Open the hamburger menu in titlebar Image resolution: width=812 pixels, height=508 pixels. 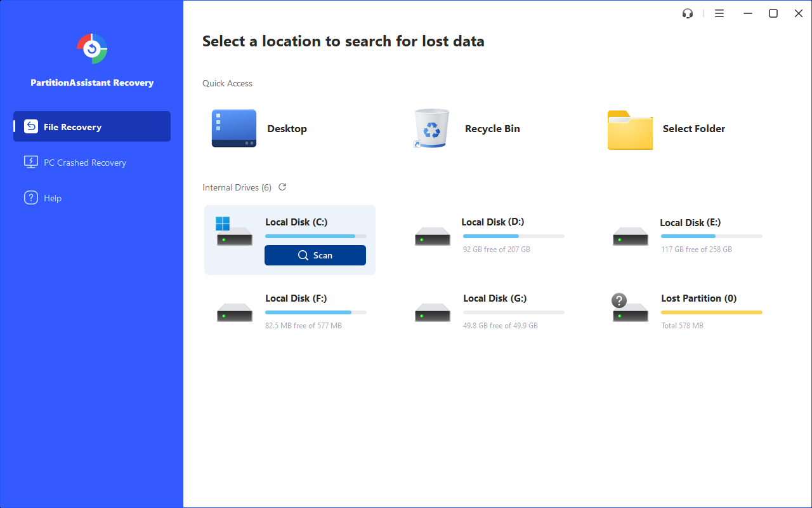coord(719,13)
